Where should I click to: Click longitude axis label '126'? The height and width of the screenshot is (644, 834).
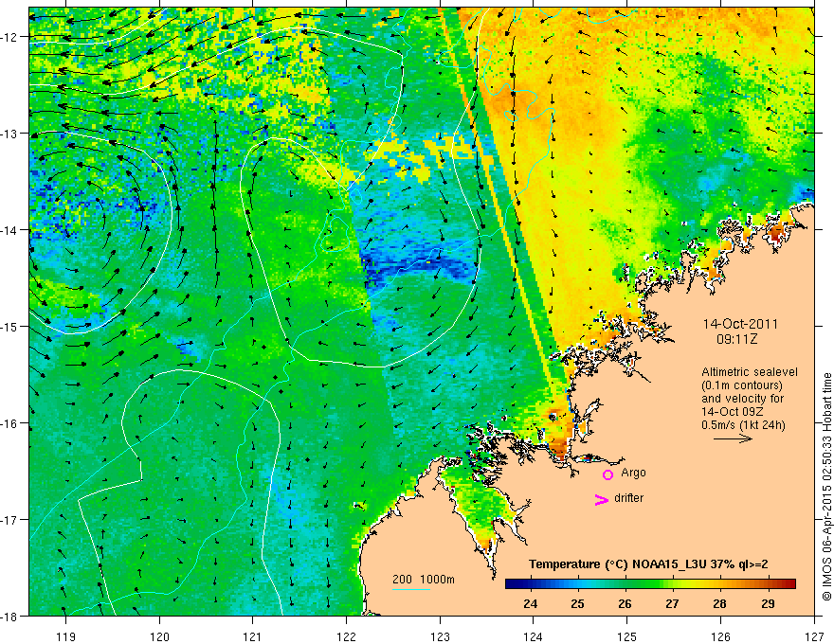(x=720, y=636)
